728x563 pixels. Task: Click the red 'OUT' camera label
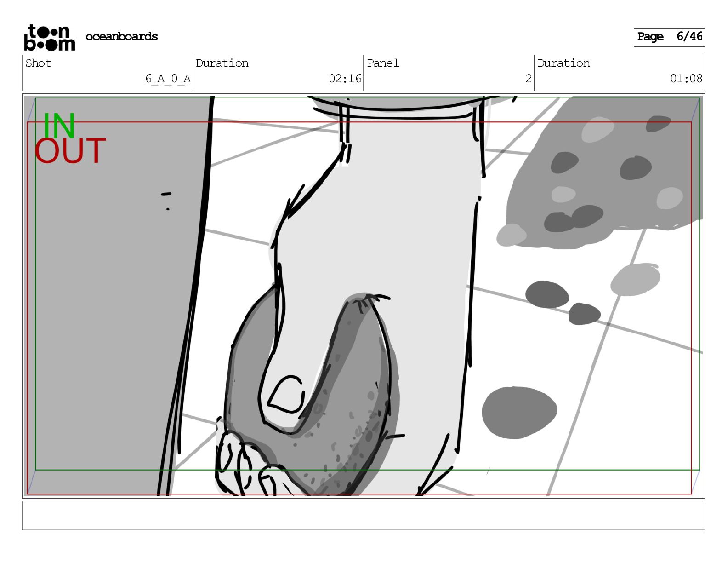(70, 151)
